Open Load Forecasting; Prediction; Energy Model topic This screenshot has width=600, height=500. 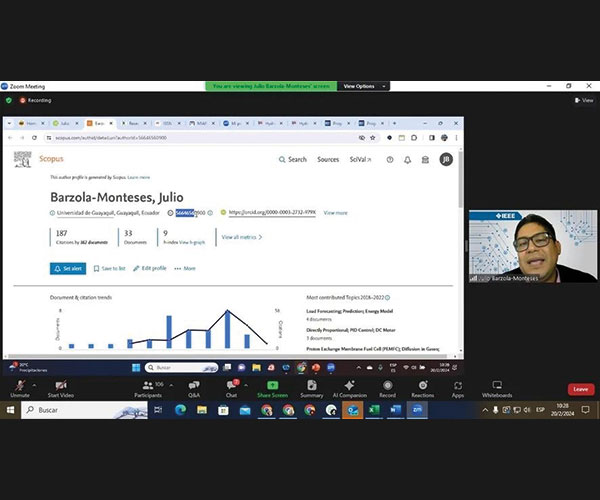point(349,311)
